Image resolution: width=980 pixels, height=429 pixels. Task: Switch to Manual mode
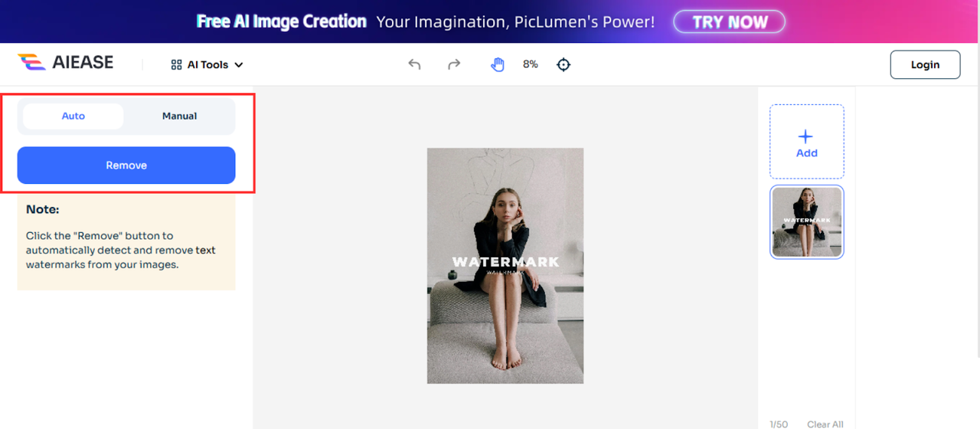(179, 116)
